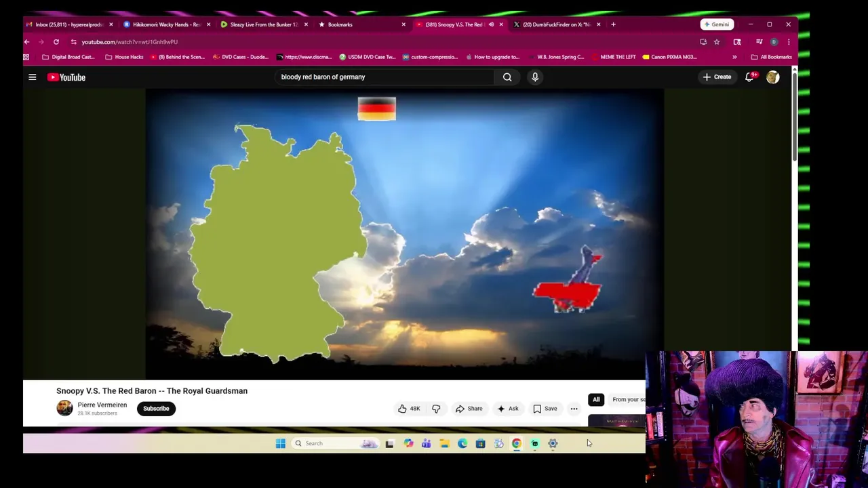
Task: Click the YouTube logo
Action: click(66, 77)
